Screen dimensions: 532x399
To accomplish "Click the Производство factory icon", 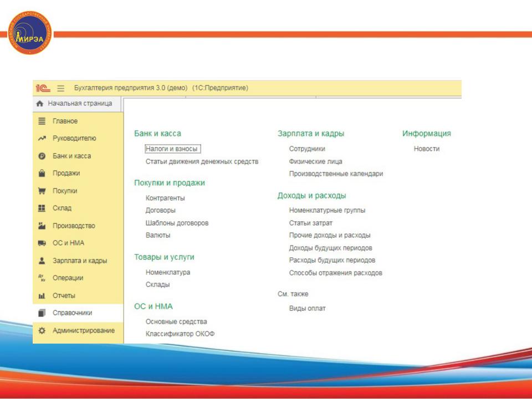I will coord(42,226).
